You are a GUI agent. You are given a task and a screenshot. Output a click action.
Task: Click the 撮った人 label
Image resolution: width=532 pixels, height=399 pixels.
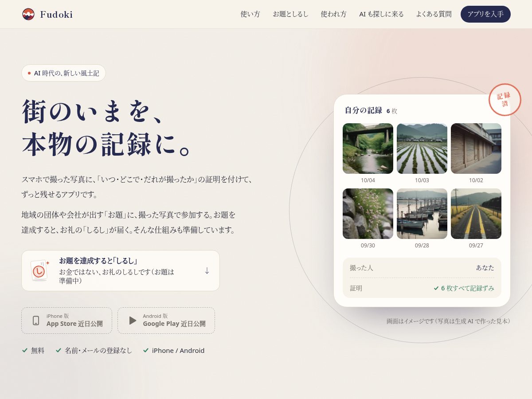[x=361, y=268]
